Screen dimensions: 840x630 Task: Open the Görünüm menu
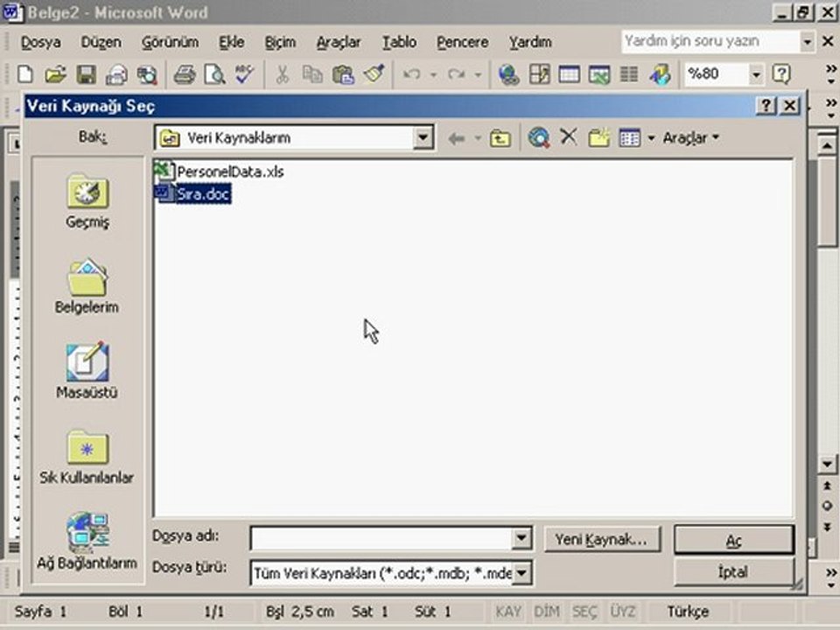click(x=170, y=42)
